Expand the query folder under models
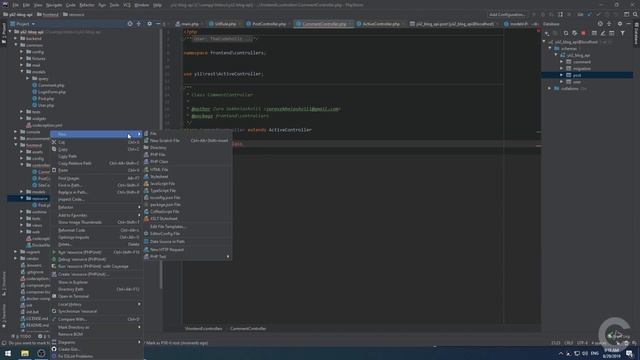This screenshot has width=640, height=360. pos(28,78)
